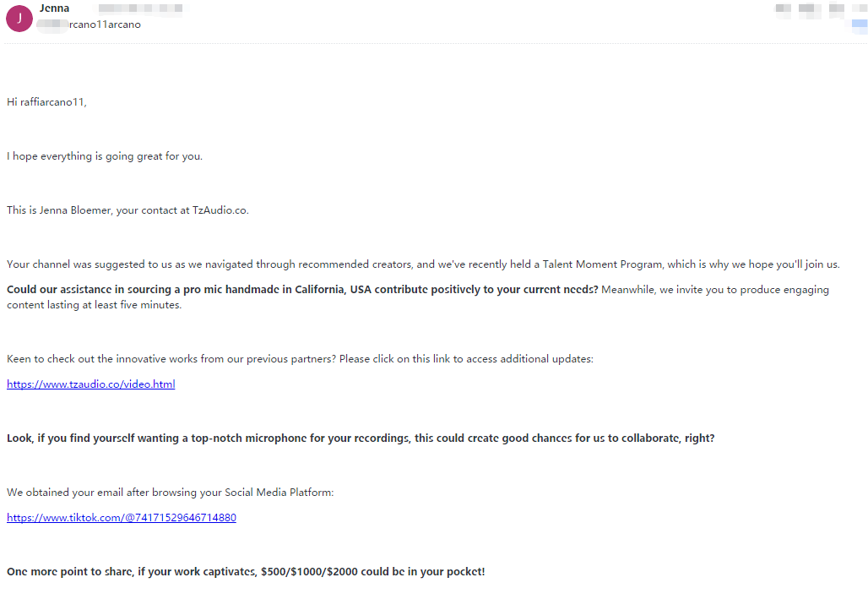This screenshot has height=610, width=868.
Task: Click the phrase "Social Media Platform"
Action: coord(279,493)
